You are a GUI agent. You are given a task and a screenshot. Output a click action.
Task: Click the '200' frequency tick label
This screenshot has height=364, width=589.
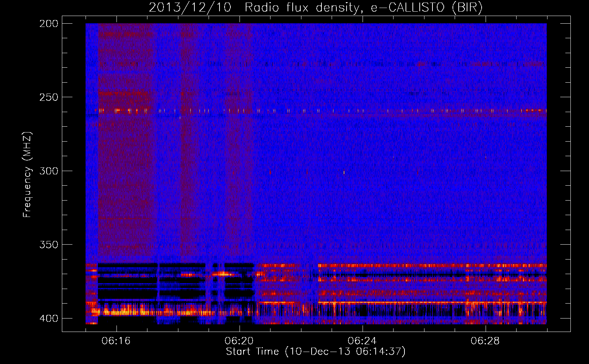(48, 24)
